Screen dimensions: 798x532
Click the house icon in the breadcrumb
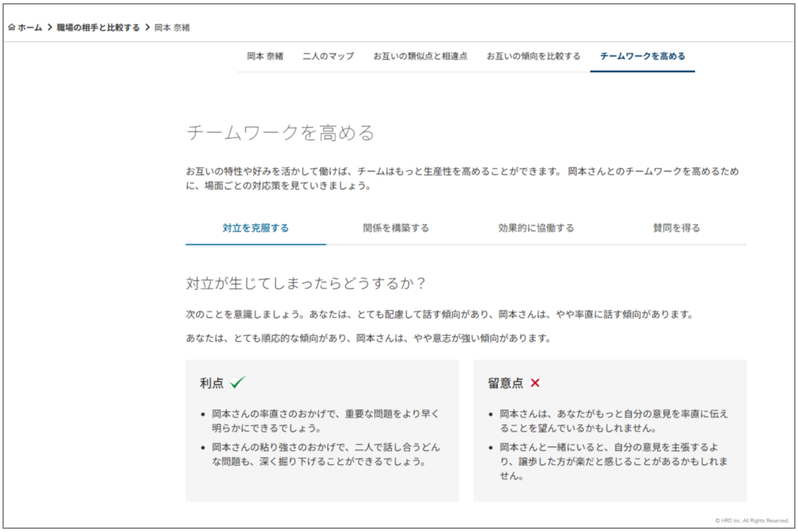(x=12, y=27)
